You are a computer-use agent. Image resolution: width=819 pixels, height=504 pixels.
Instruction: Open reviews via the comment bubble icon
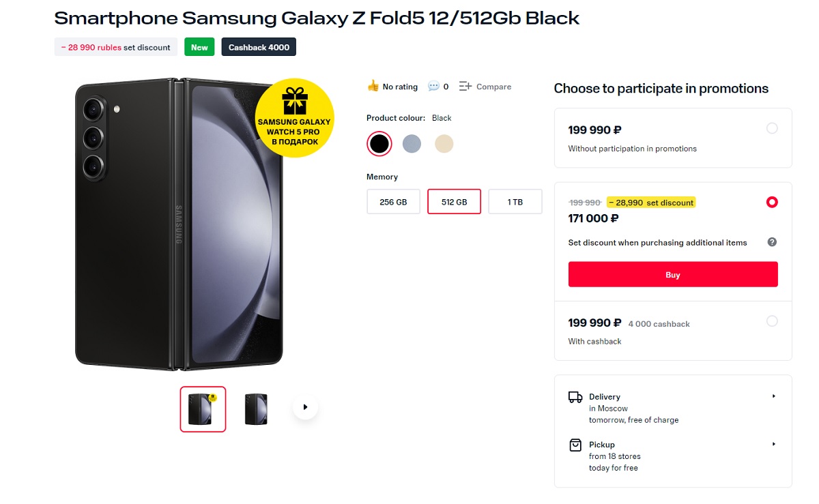[433, 86]
